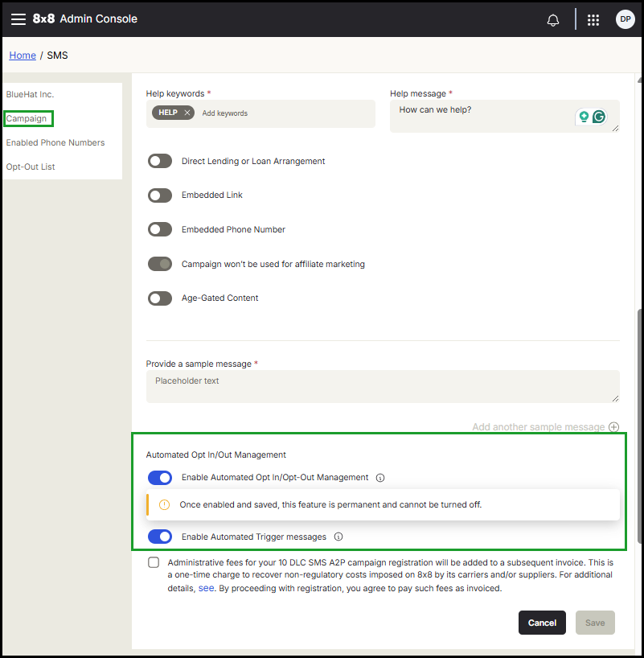Show info for Automated Opt In/Opt-Out Management
Screen dimensions: 644x658
(x=380, y=478)
